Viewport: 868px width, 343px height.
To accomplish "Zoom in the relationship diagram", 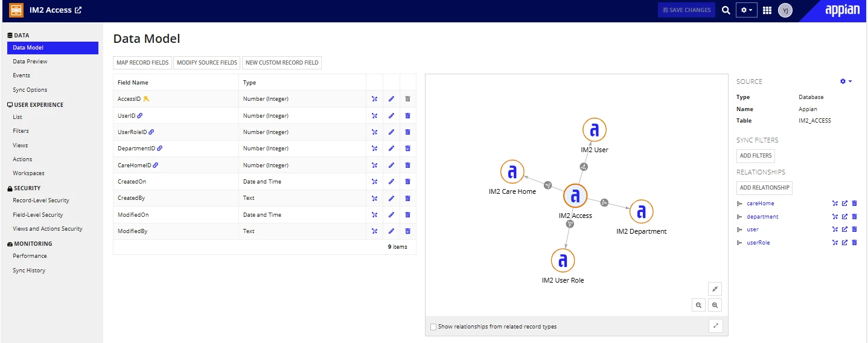I will [715, 306].
